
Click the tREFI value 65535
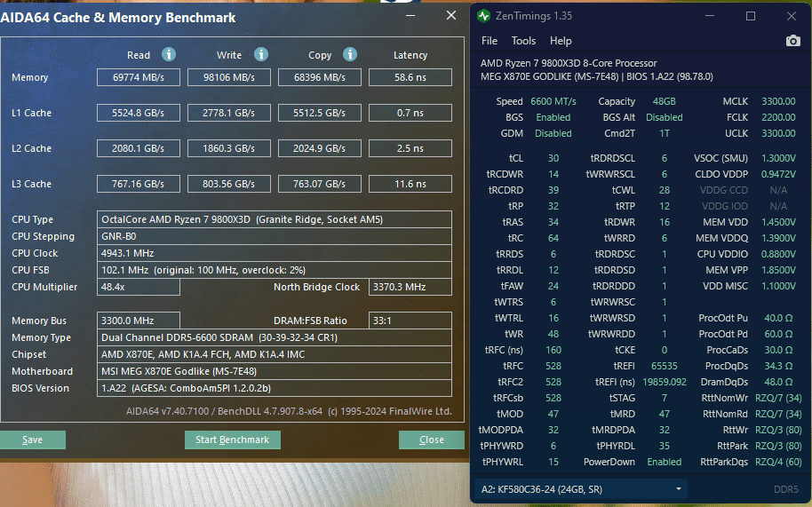click(665, 367)
